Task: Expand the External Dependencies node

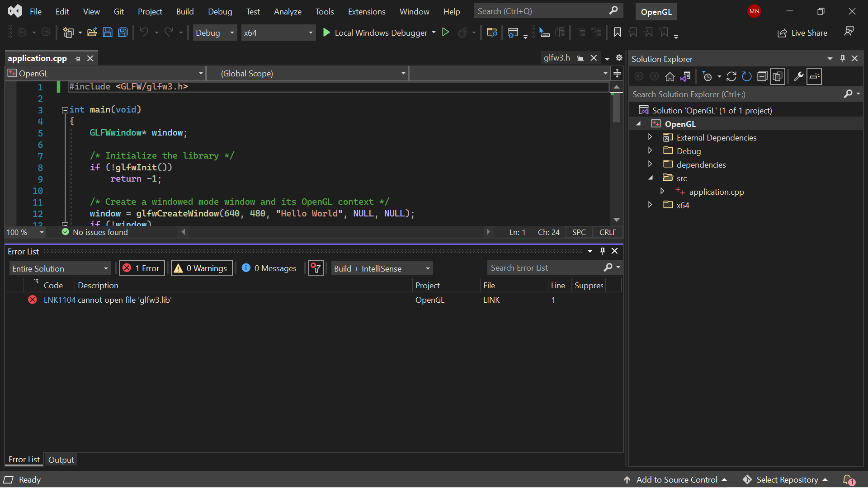Action: point(650,137)
